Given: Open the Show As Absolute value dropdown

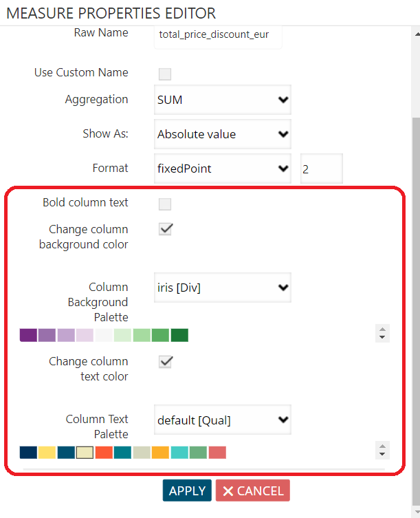Looking at the screenshot, I should pyautogui.click(x=223, y=134).
